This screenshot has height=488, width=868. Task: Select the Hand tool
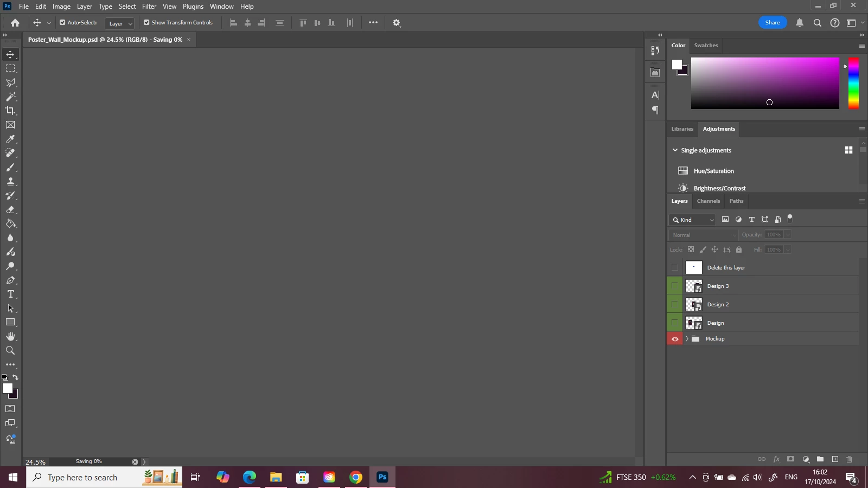10,336
